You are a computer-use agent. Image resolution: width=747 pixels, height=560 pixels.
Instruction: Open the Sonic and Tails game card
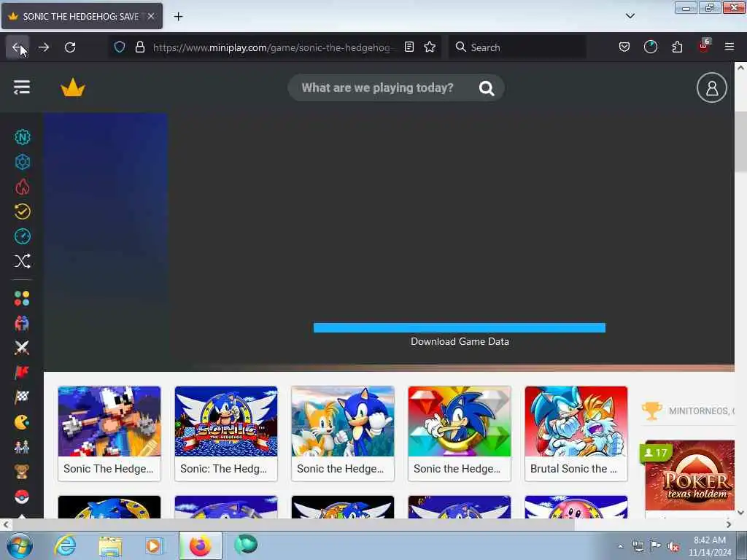(x=343, y=433)
